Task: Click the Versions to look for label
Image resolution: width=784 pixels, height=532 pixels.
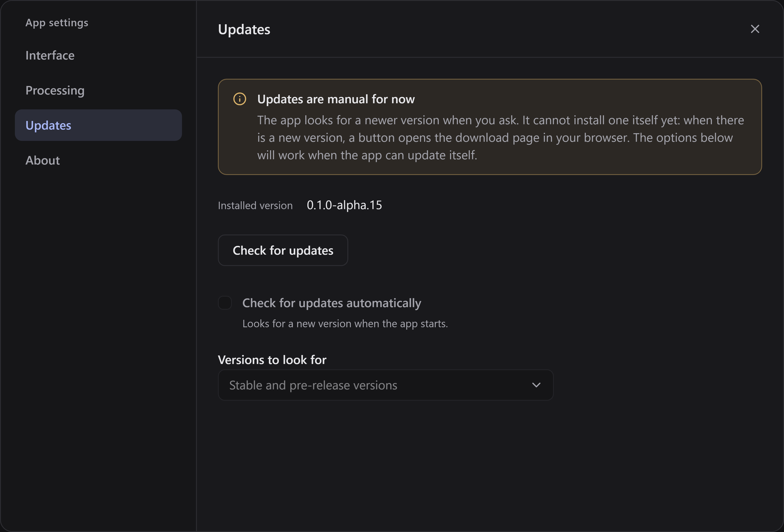Action: (x=272, y=360)
